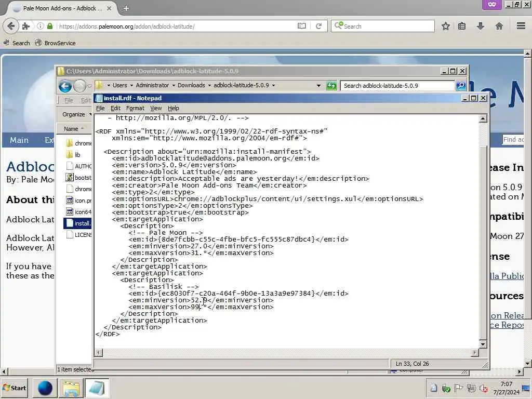This screenshot has width=532, height=399.
Task: Open the Main navigation tab on webpage
Action: [19, 140]
